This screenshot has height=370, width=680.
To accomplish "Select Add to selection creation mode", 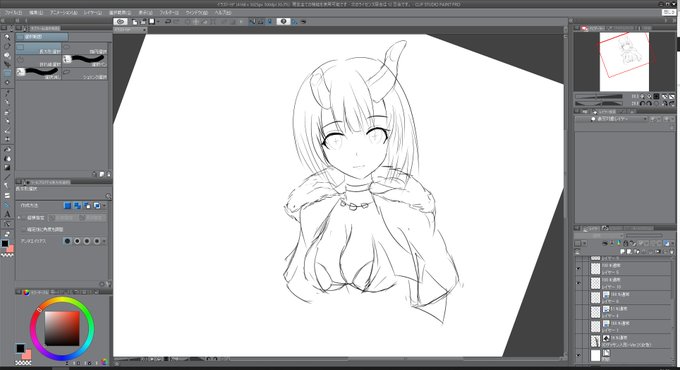I will (x=77, y=206).
